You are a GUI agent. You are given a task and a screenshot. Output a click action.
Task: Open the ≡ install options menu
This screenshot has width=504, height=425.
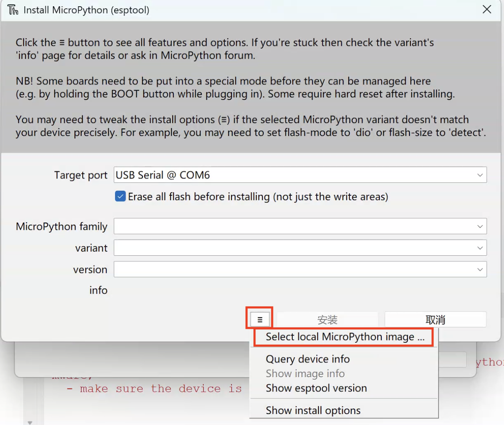click(x=259, y=319)
